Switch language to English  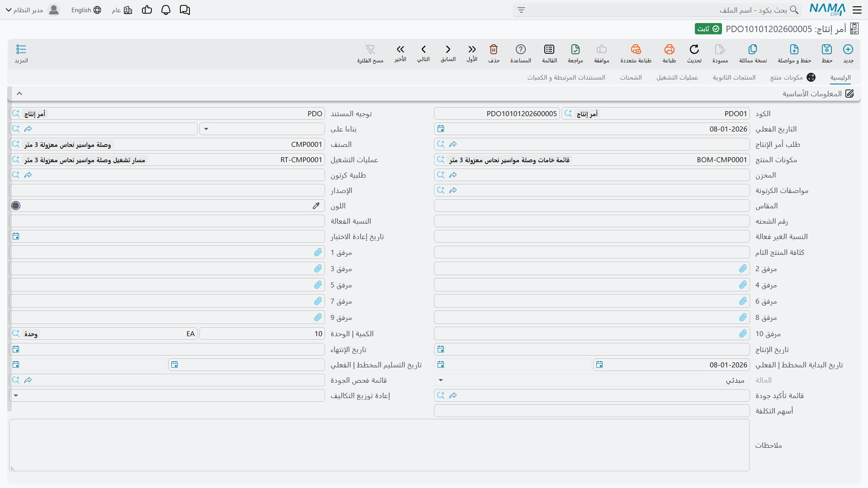click(86, 10)
